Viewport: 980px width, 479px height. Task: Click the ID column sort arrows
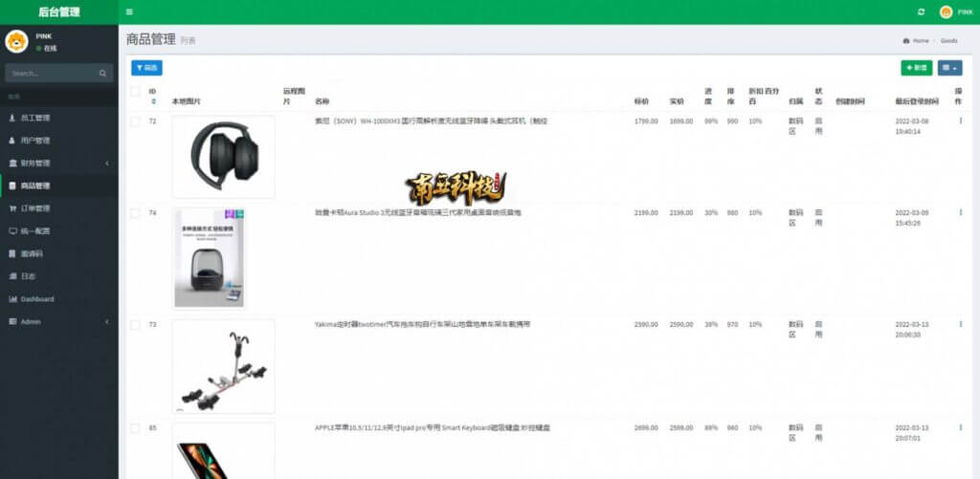pos(153,101)
